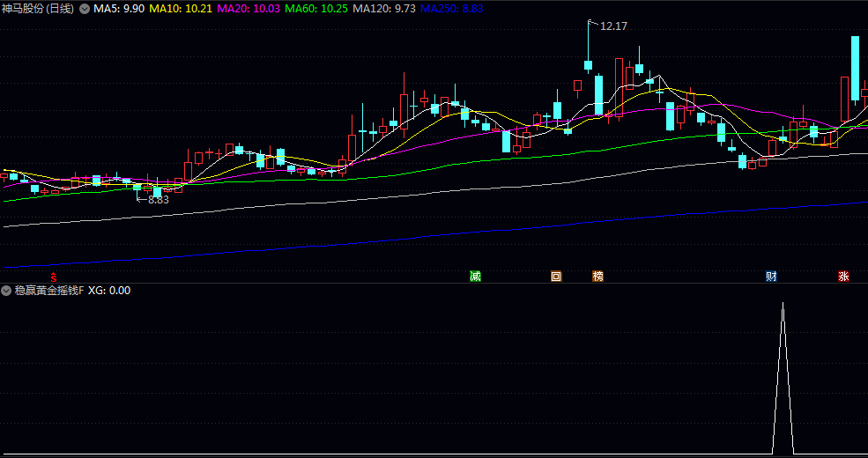Select the green MA60 10.25 label
Screen dimensions: 868x458
pyautogui.click(x=316, y=9)
